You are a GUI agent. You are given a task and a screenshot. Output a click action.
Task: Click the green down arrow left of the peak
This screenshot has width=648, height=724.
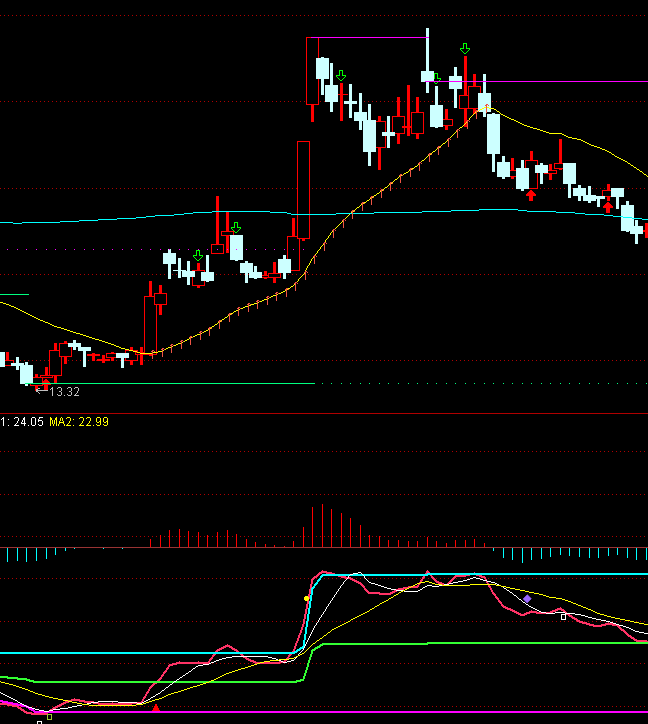[341, 75]
